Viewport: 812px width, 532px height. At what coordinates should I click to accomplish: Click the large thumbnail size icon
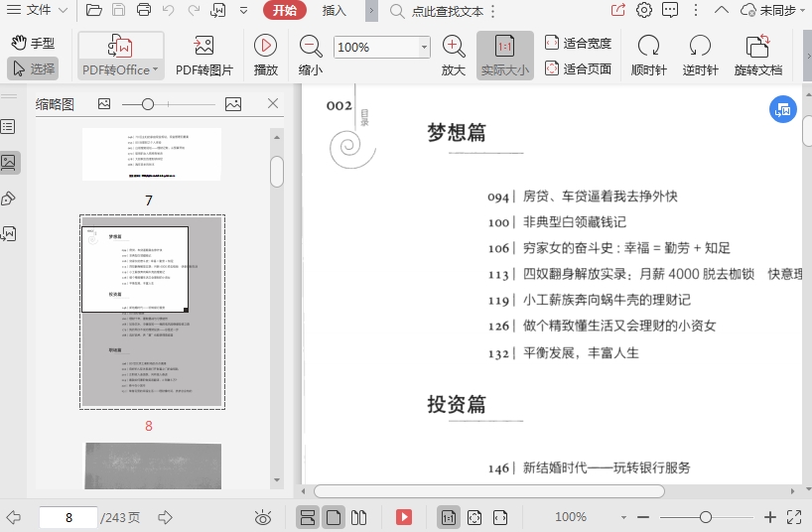[233, 104]
